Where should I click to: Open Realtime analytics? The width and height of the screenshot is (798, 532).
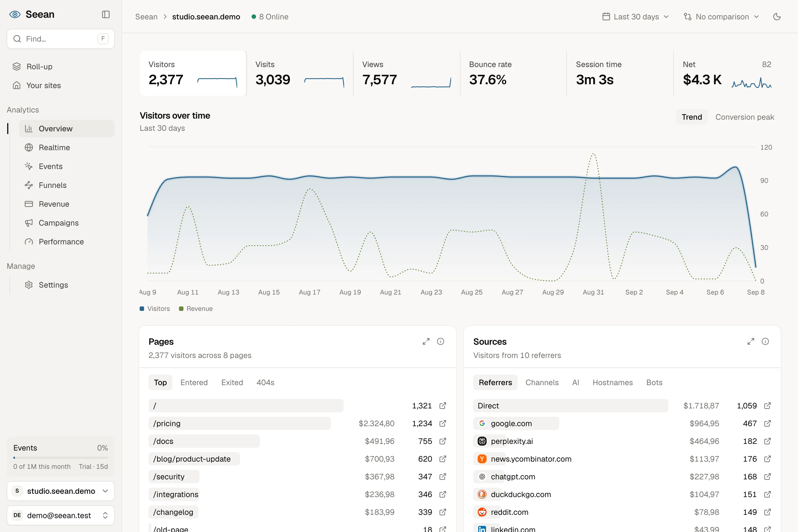[x=66, y=148]
